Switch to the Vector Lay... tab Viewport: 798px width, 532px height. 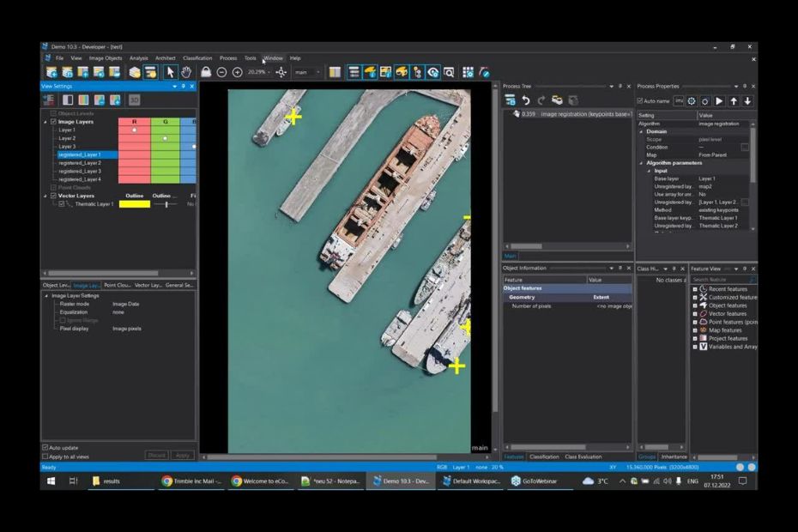click(148, 285)
